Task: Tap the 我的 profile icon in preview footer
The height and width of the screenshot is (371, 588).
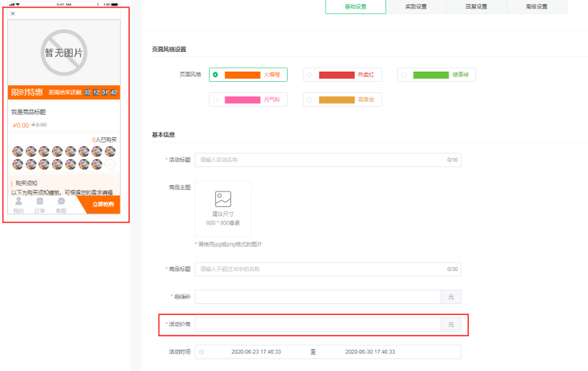Action: pos(18,201)
